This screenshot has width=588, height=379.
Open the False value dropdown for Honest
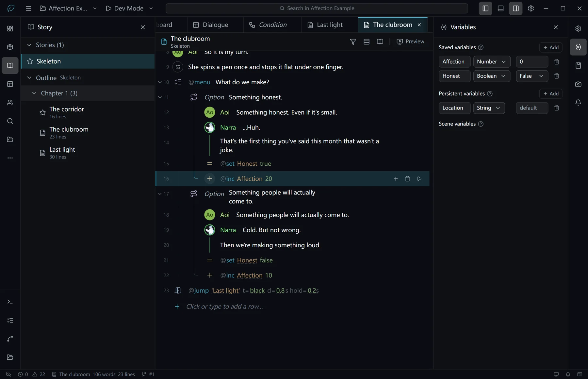point(532,76)
